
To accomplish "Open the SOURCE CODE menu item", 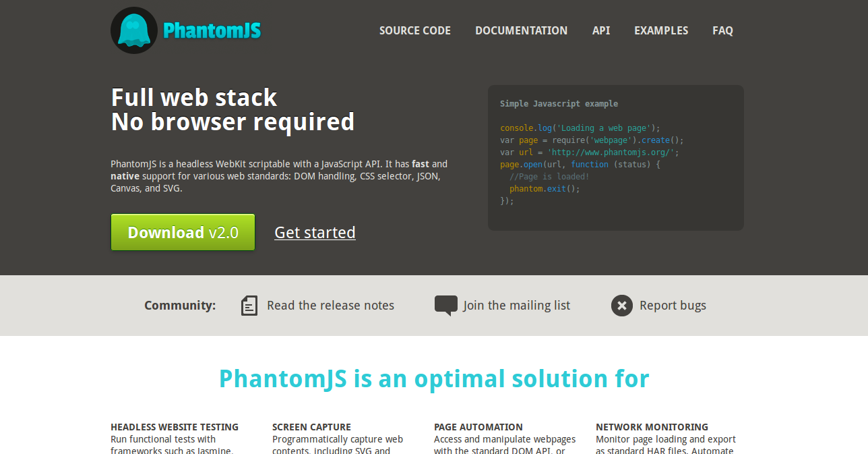I will pyautogui.click(x=415, y=30).
